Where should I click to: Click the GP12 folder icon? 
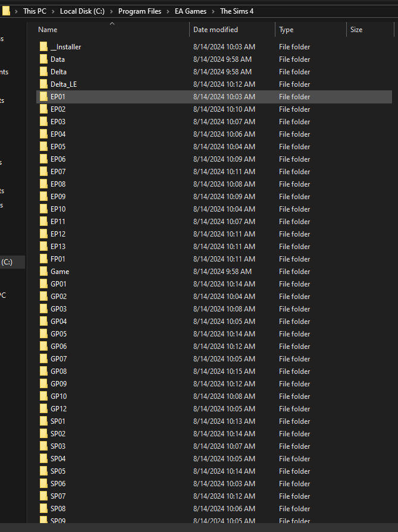(x=43, y=409)
